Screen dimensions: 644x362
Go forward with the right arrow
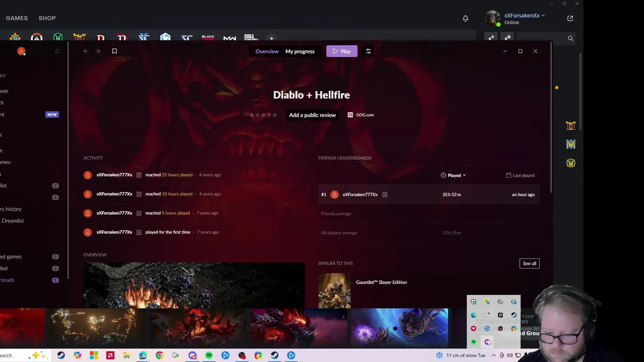[x=98, y=51]
